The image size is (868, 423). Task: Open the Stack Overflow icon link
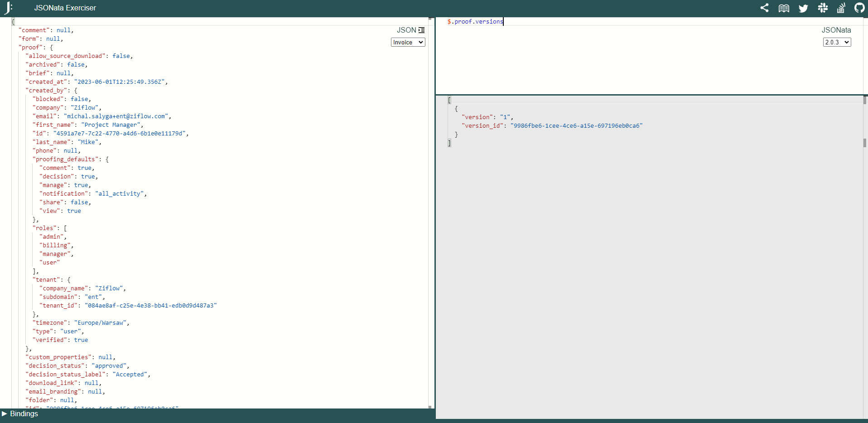point(841,8)
